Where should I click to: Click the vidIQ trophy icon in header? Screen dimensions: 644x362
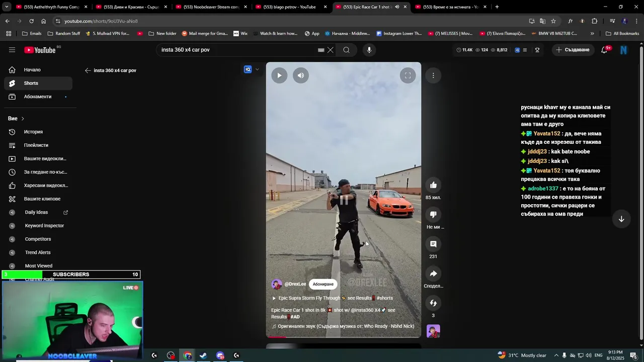537,50
